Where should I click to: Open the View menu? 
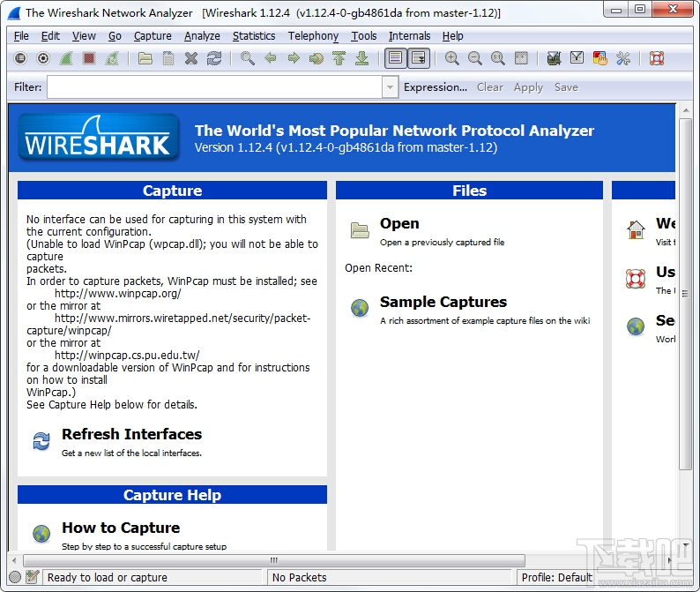tap(84, 36)
